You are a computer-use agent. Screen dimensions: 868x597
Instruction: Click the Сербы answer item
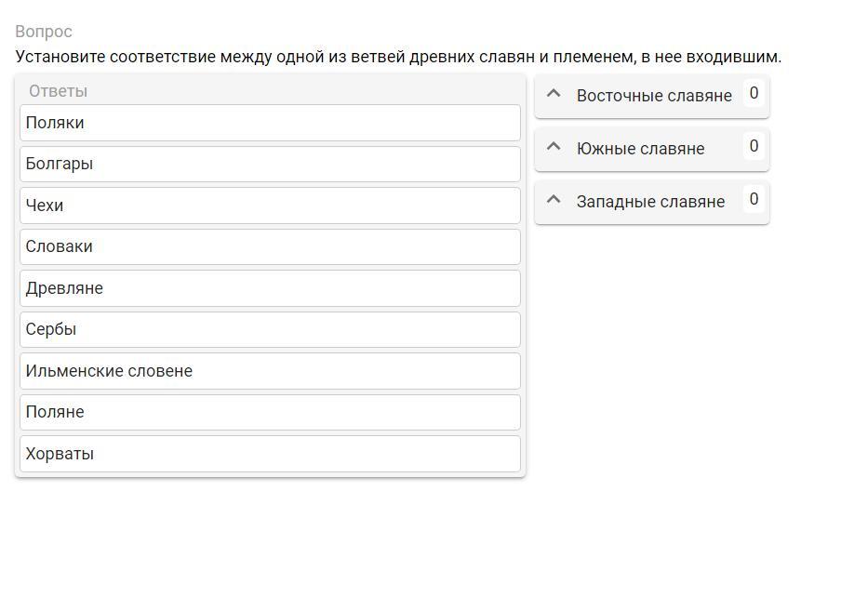(270, 329)
